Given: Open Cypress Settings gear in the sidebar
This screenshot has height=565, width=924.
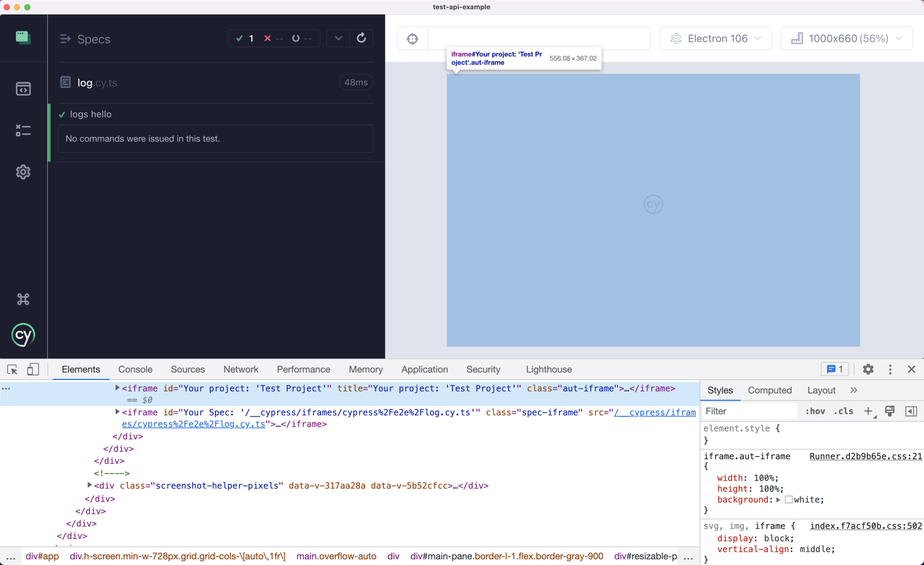Looking at the screenshot, I should (x=23, y=172).
